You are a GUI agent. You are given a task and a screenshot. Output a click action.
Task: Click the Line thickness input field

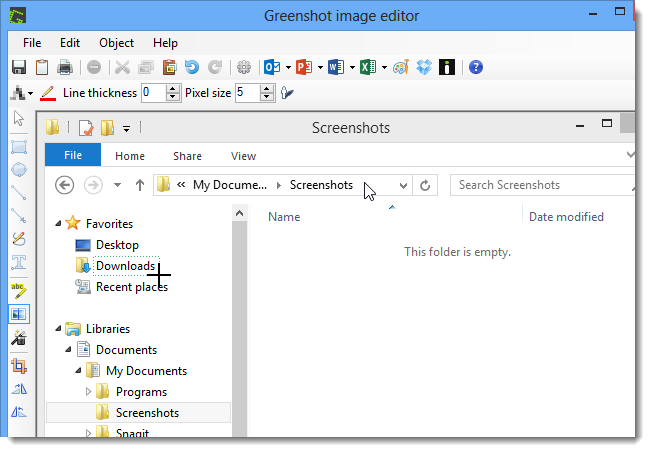(152, 93)
